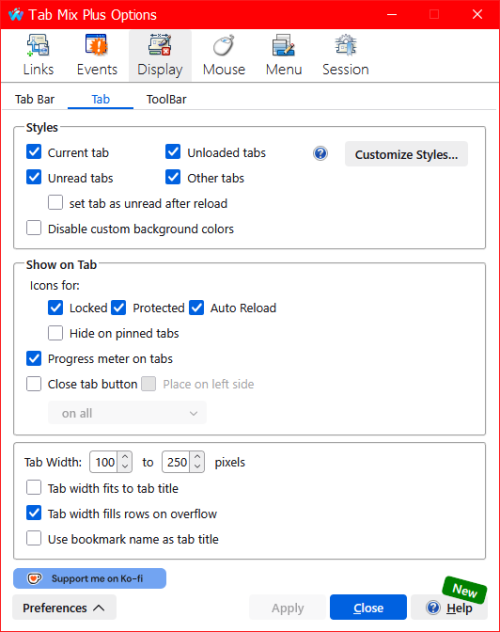Select the Display options panel
Screen dimensions: 500x632
pyautogui.click(x=160, y=56)
